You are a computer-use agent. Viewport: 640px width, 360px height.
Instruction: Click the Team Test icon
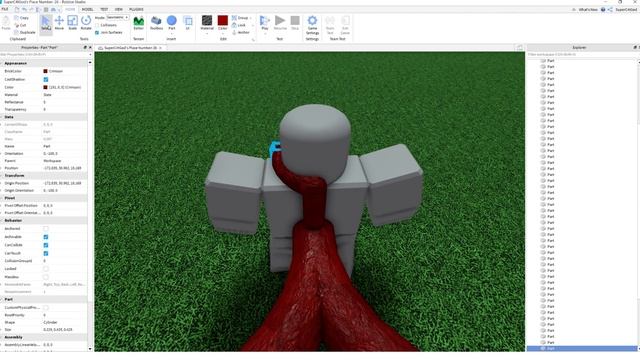point(330,24)
